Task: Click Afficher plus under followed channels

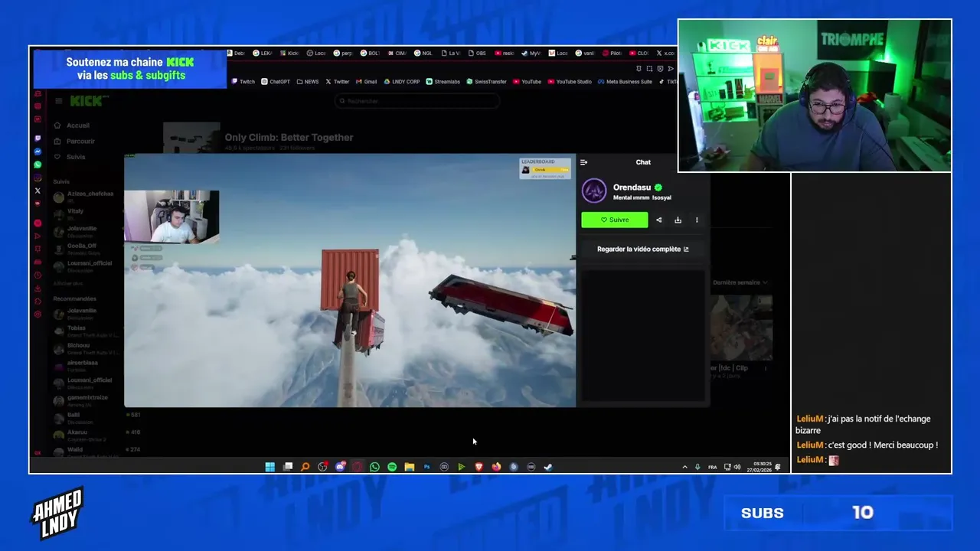Action: point(68,283)
